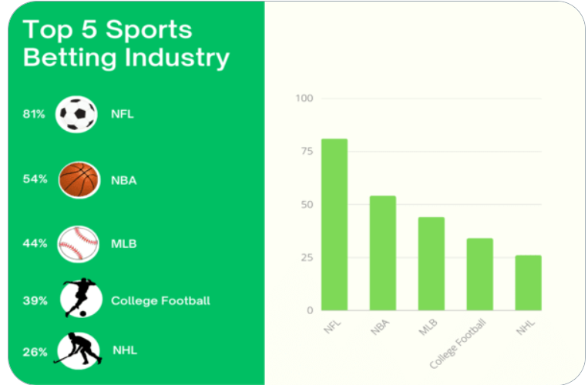Screen dimensions: 588x385
Task: Click the 44% percentage text
Action: pos(35,243)
